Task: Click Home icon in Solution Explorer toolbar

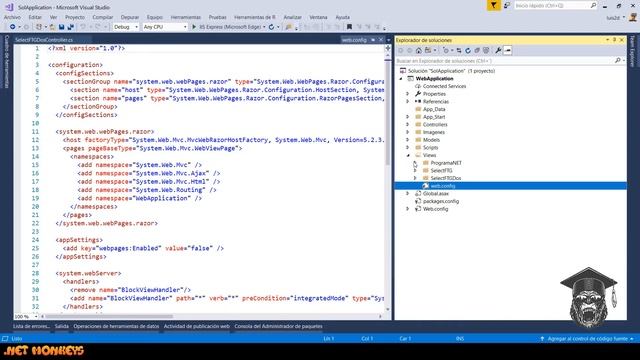Action: pyautogui.click(x=418, y=50)
